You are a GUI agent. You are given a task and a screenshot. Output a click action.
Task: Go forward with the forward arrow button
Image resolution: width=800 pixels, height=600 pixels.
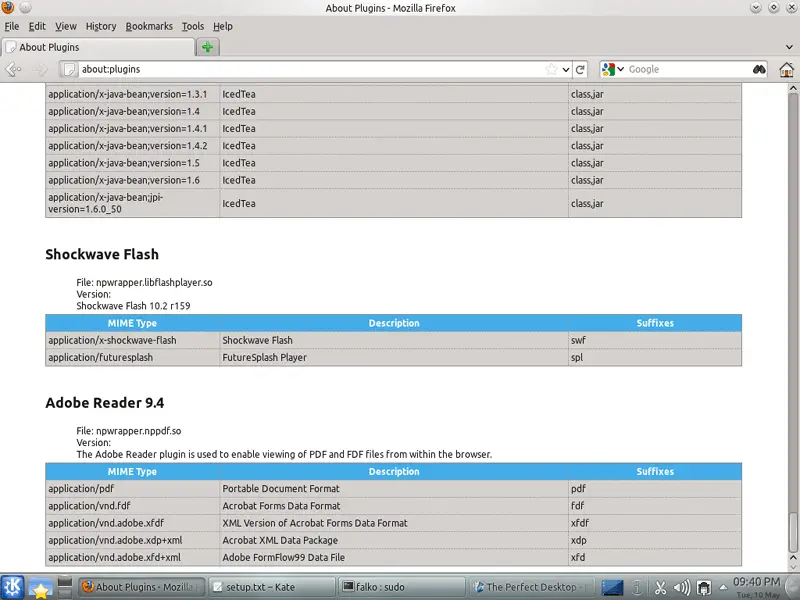coord(40,69)
